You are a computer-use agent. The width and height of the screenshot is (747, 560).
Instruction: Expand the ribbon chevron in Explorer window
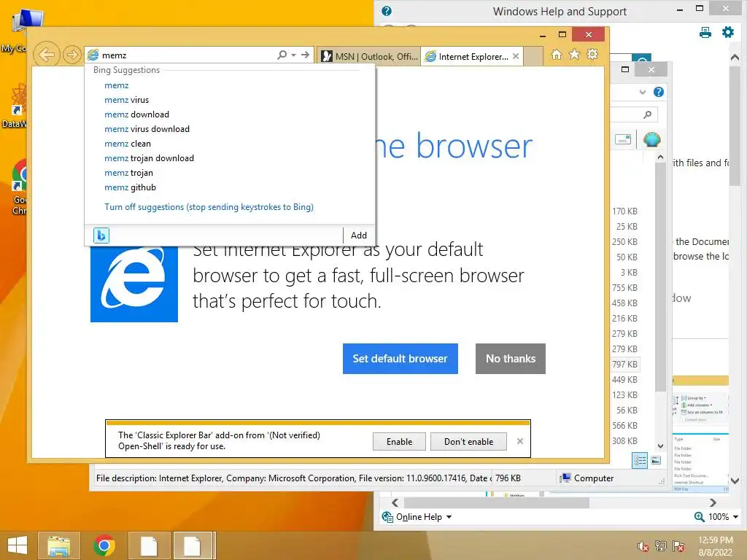click(643, 92)
